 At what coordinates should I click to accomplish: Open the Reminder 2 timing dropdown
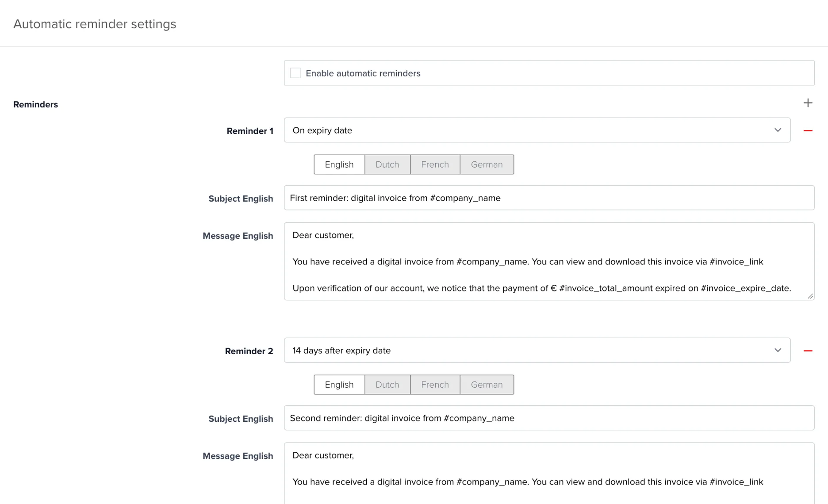pos(537,350)
